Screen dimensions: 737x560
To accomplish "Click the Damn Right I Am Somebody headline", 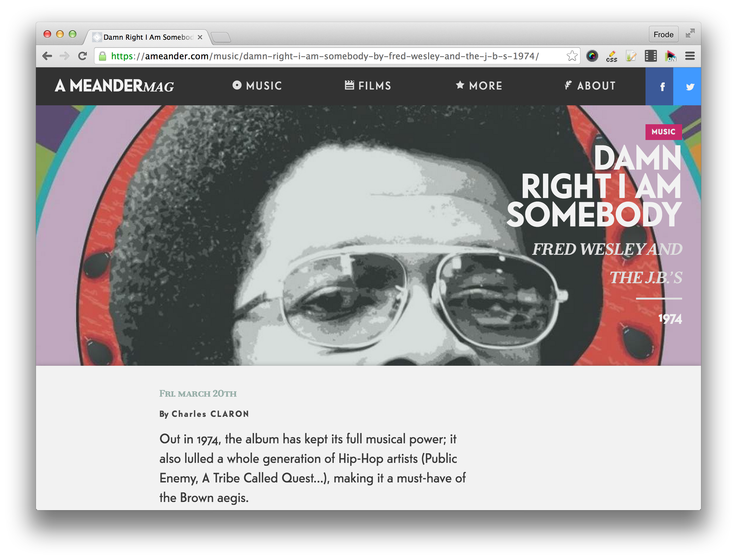I will tap(594, 186).
